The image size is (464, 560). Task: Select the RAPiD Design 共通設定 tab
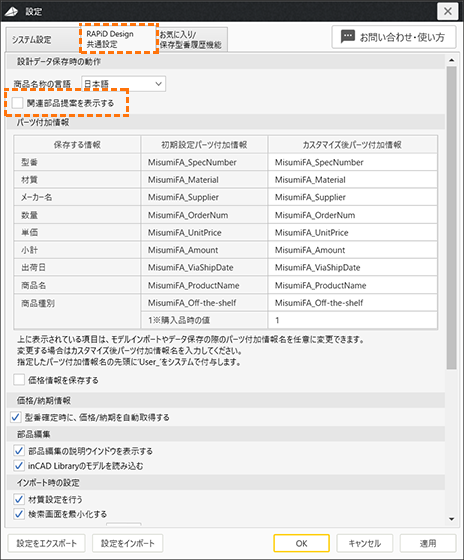pyautogui.click(x=118, y=39)
